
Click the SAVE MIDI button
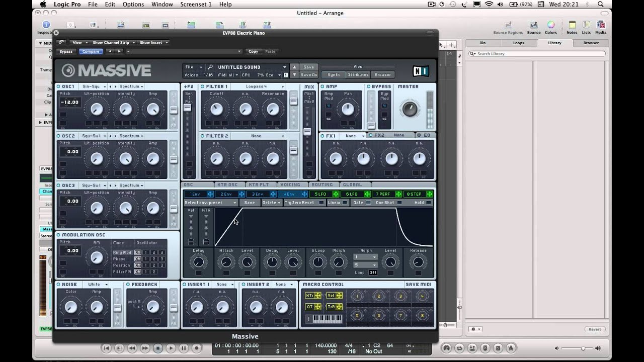(x=419, y=284)
